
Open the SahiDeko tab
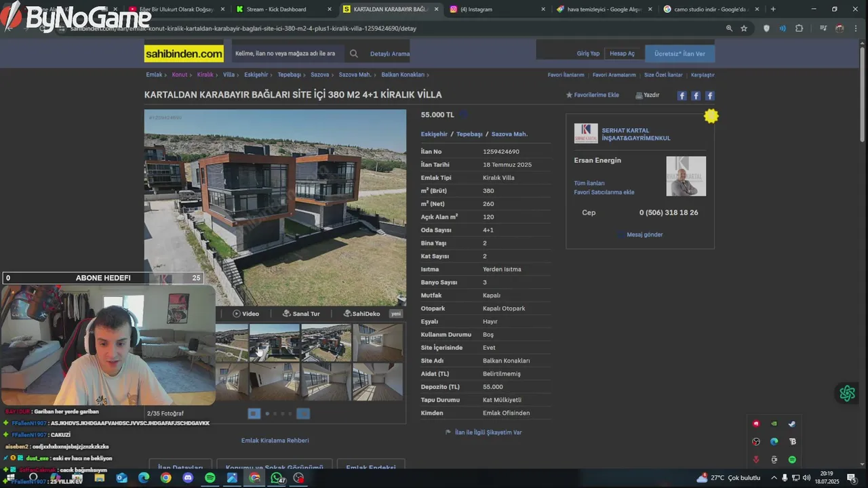pos(362,314)
